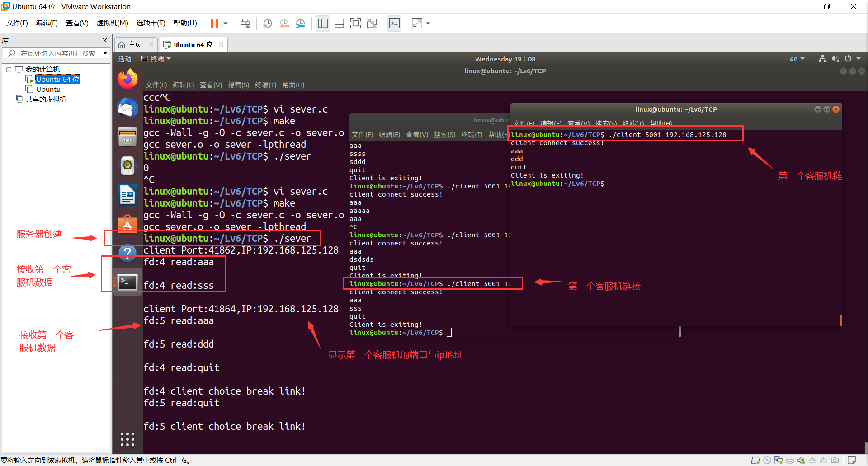Switch to the 主页 tab

pyautogui.click(x=134, y=44)
